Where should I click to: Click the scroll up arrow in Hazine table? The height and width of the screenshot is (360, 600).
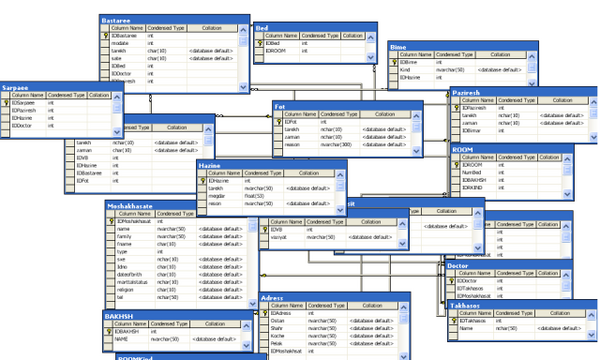340,175
